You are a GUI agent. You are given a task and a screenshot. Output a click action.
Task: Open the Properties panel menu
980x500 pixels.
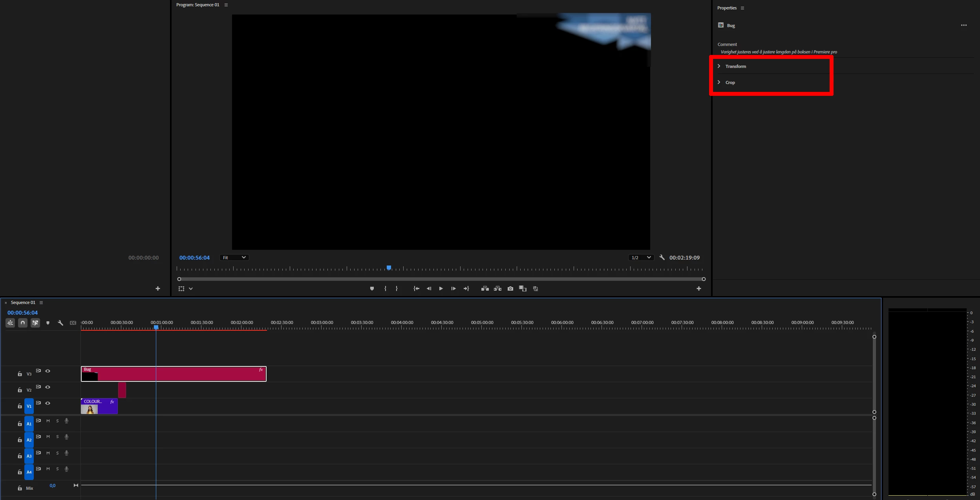(742, 8)
